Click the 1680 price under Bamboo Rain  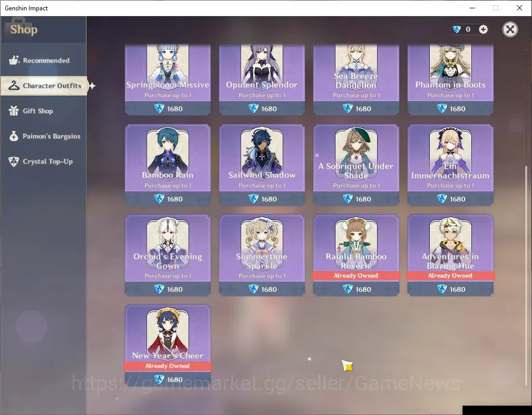[175, 199]
